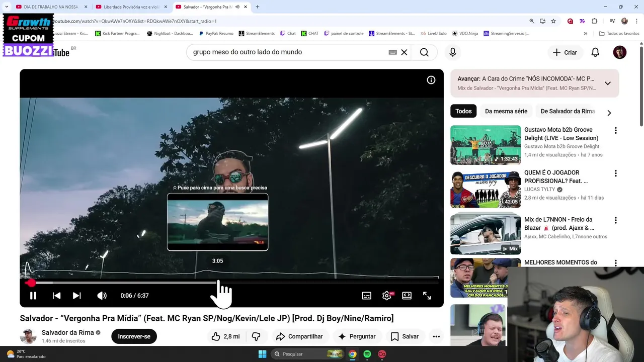Screen dimensions: 644x362
Task: Open Gustavo Mota b2b Groove Delight thumbnail
Action: 486,145
